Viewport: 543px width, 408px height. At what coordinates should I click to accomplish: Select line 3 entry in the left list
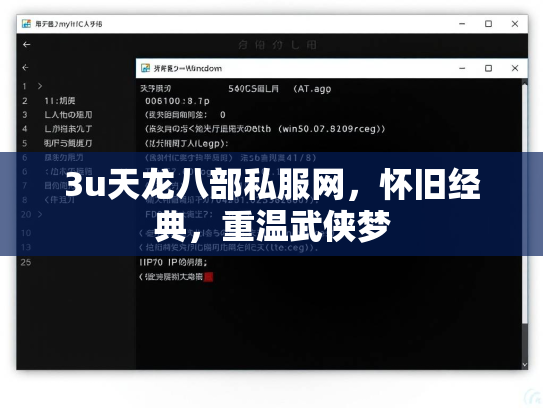pyautogui.click(x=68, y=115)
